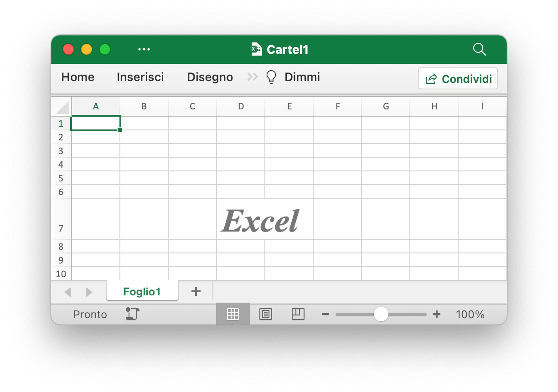The height and width of the screenshot is (392, 558).
Task: Select row 1 header
Action: pos(61,123)
